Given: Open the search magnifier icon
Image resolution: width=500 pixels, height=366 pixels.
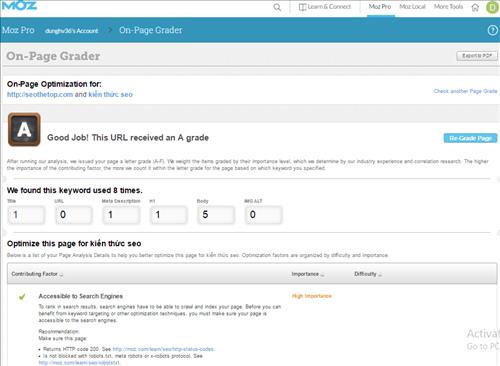Looking at the screenshot, I should [x=277, y=7].
